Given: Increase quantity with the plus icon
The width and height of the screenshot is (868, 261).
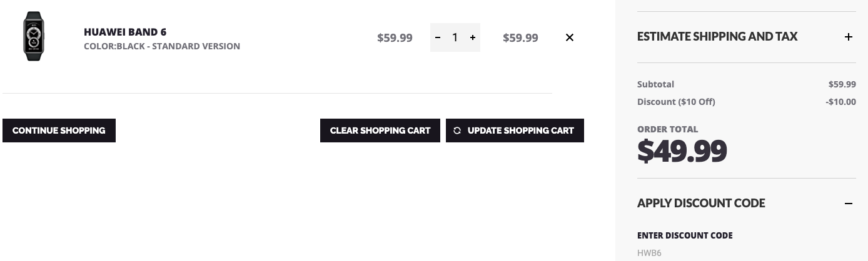Looking at the screenshot, I should click(x=473, y=37).
